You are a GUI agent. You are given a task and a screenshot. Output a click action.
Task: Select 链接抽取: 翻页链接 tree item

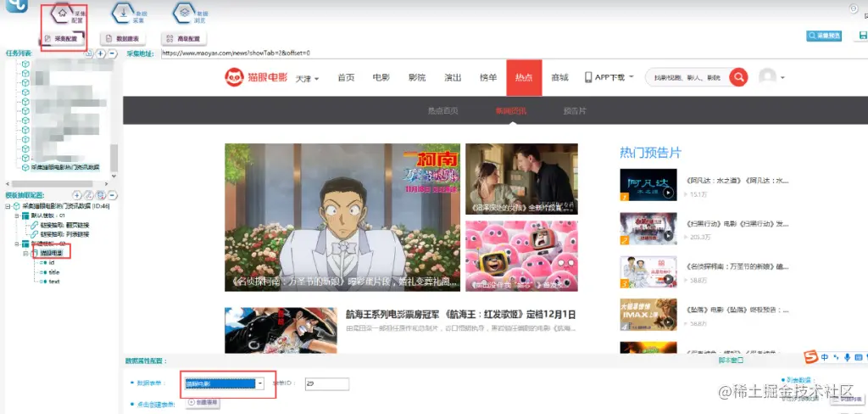[x=64, y=225]
